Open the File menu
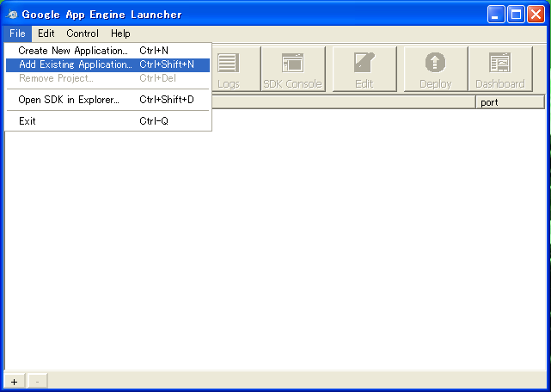Screen dimensions: 551x392 [x=17, y=34]
